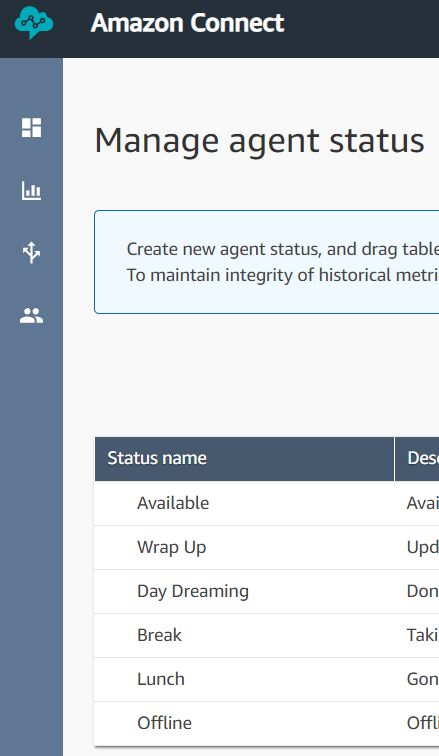Image resolution: width=439 pixels, height=756 pixels.
Task: Open the Routing arrows icon in sidebar
Action: click(31, 253)
